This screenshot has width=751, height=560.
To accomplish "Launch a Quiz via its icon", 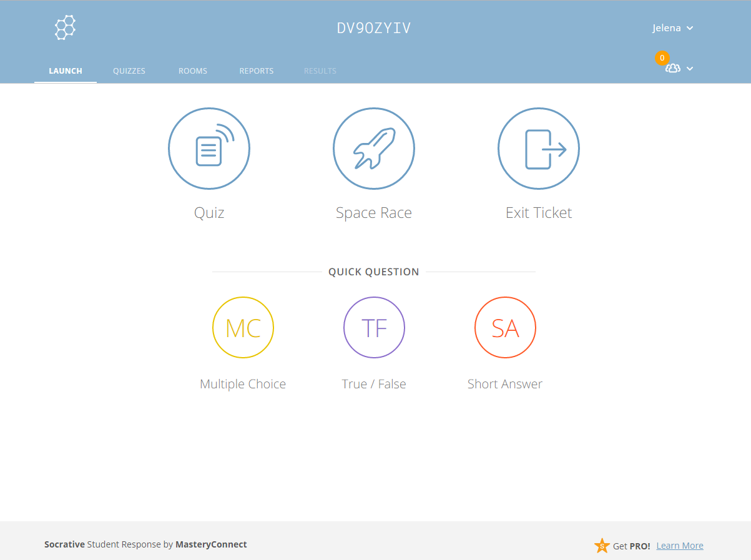I will coord(209,149).
